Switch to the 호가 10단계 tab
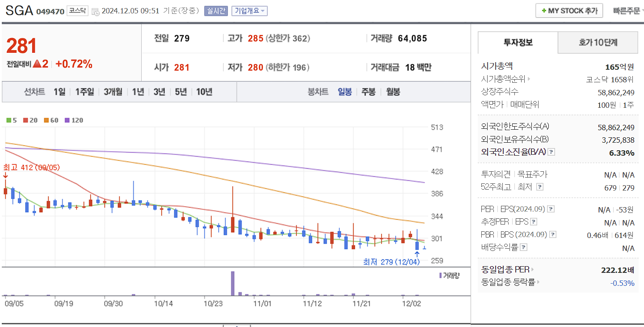Viewport: 644px width, 327px height. pyautogui.click(x=598, y=42)
